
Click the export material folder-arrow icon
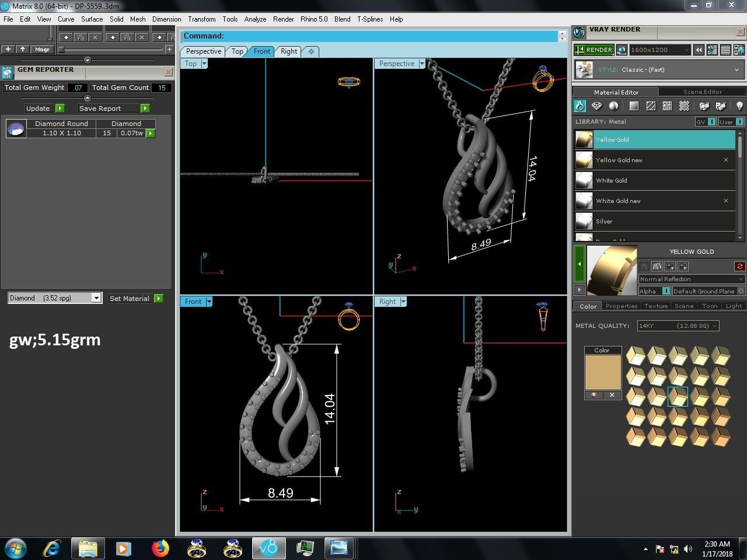(670, 267)
